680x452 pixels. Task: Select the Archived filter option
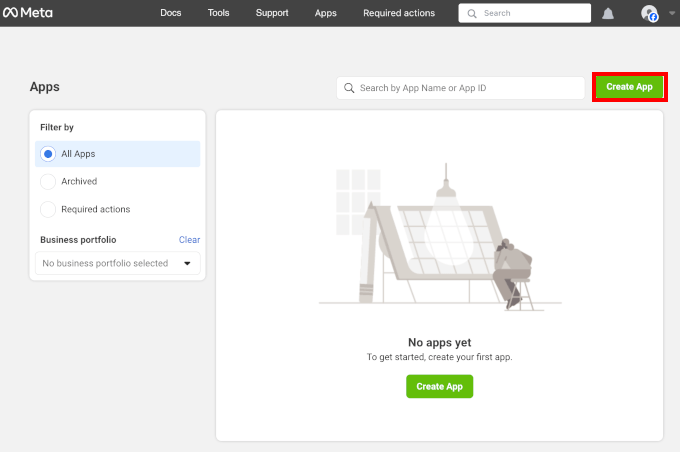pos(48,182)
